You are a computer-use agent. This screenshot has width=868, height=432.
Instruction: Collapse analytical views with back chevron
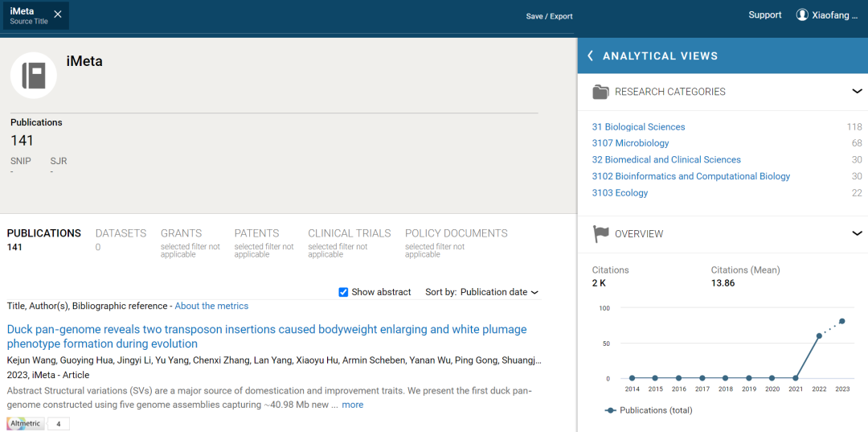pos(591,56)
